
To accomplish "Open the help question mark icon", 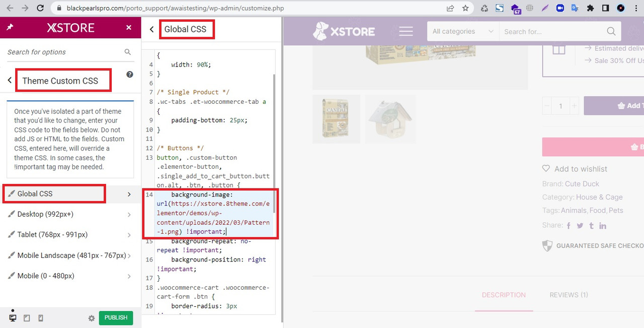I will click(130, 75).
